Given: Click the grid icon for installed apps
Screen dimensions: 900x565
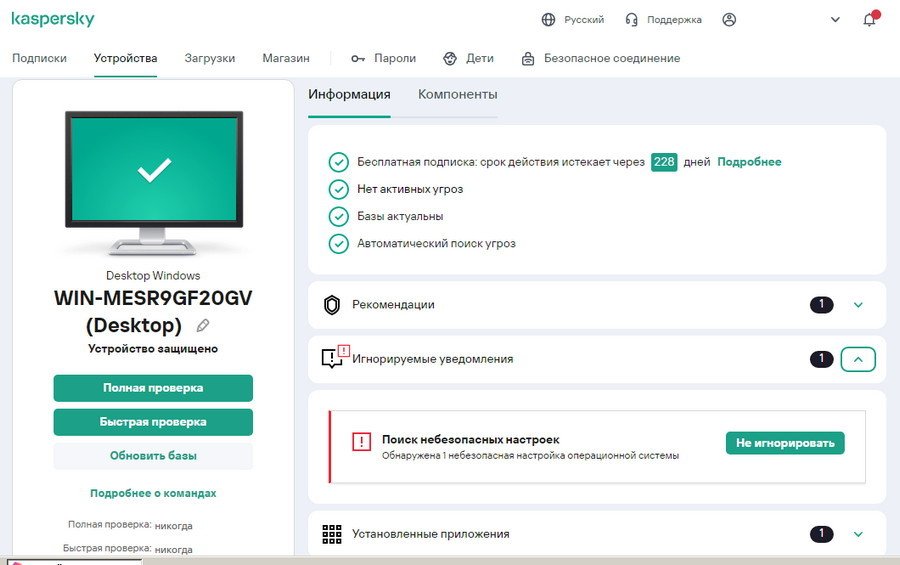Looking at the screenshot, I should click(x=332, y=534).
